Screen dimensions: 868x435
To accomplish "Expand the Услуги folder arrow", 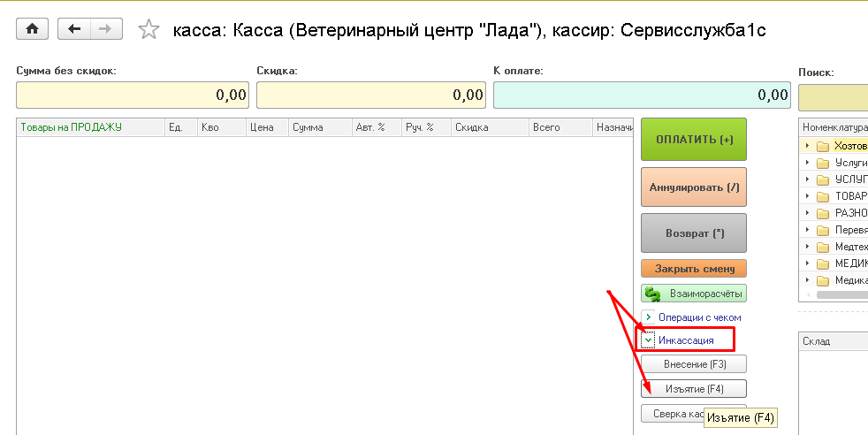I will 807,163.
